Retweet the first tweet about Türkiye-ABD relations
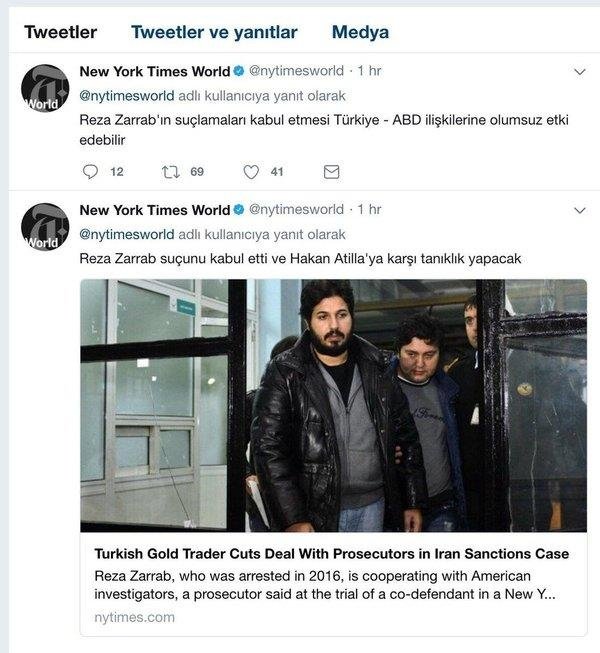Viewport: 600px width, 653px height. 171,172
